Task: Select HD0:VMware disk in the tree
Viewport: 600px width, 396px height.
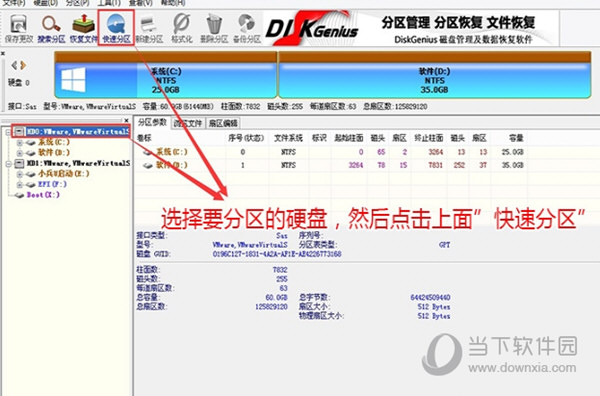Action: pos(78,132)
